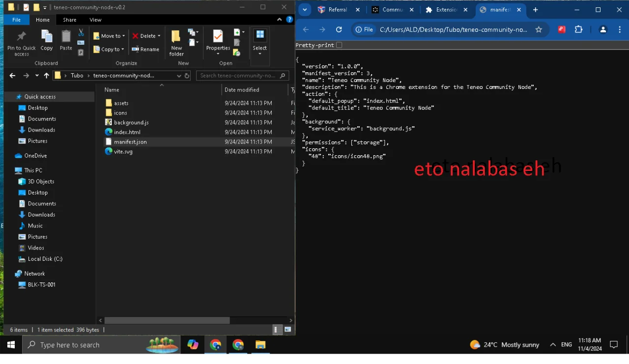The height and width of the screenshot is (364, 629).
Task: Open Chrome tab search dropdown
Action: [305, 10]
